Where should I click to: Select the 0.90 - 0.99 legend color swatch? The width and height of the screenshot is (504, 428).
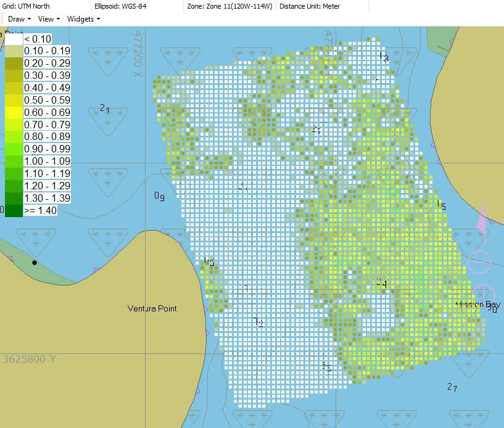pyautogui.click(x=14, y=149)
